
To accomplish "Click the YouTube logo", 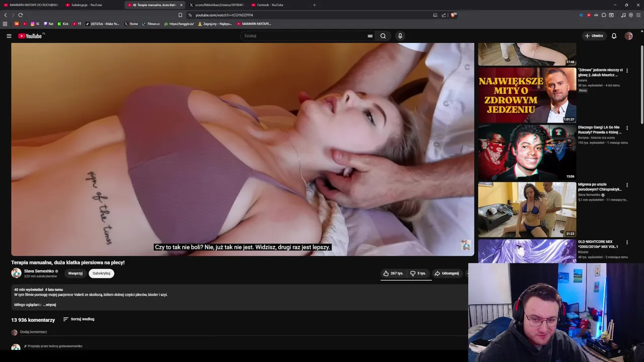I will tap(30, 36).
